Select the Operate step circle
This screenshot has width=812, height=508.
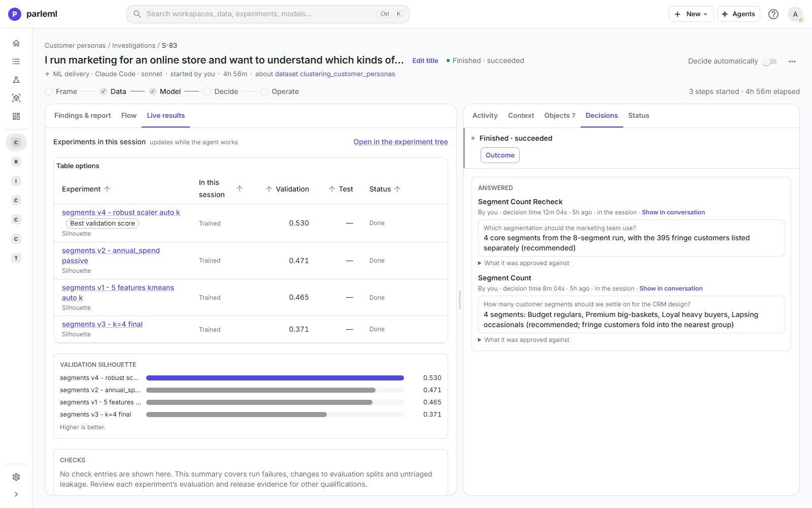pyautogui.click(x=264, y=91)
